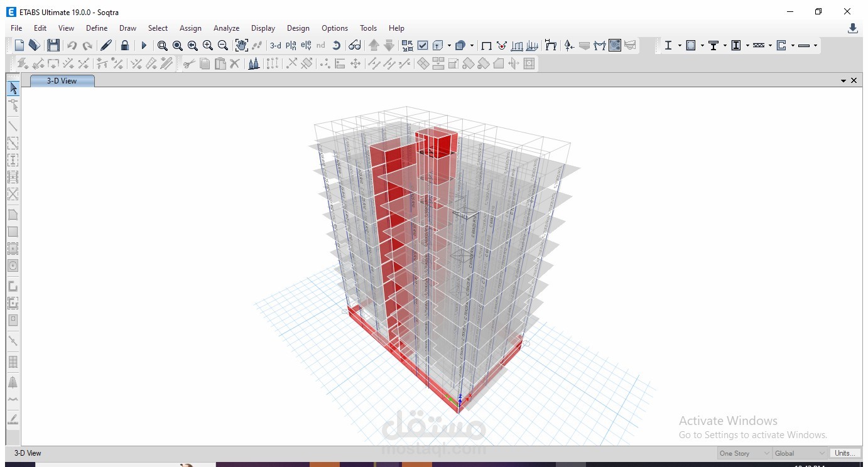The width and height of the screenshot is (868, 467).
Task: Move down in list with down arrow icon
Action: pyautogui.click(x=389, y=45)
